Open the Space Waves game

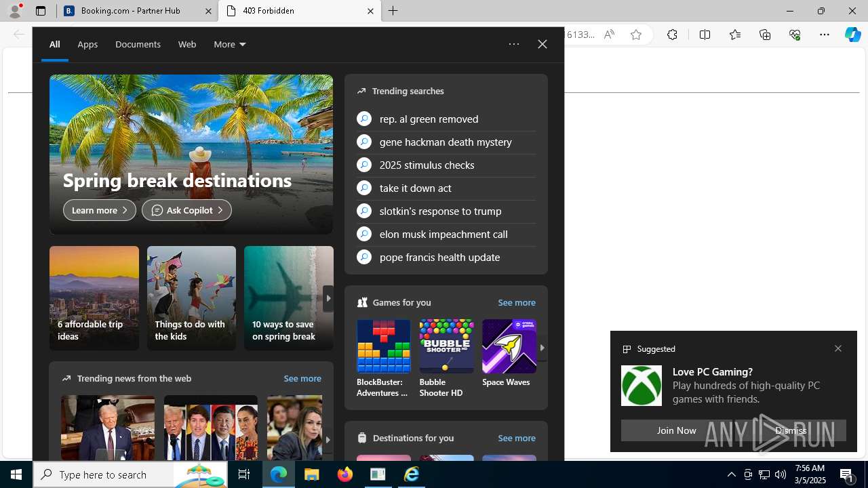point(509,354)
